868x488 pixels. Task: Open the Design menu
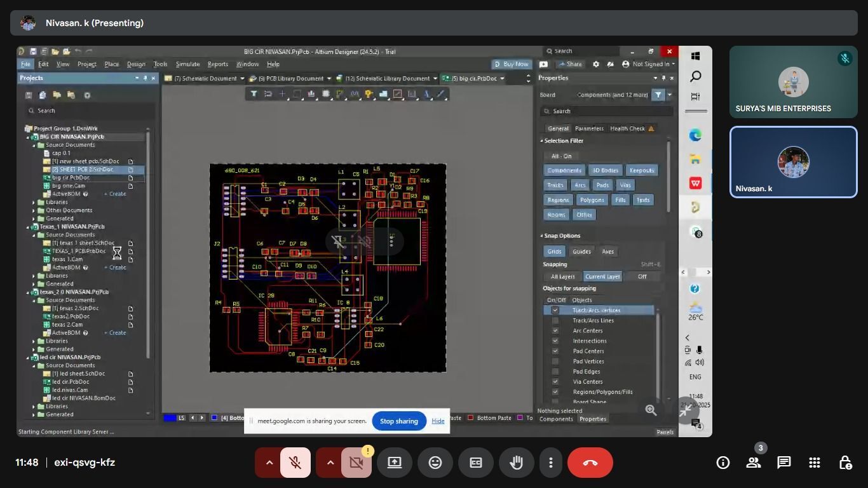point(136,64)
